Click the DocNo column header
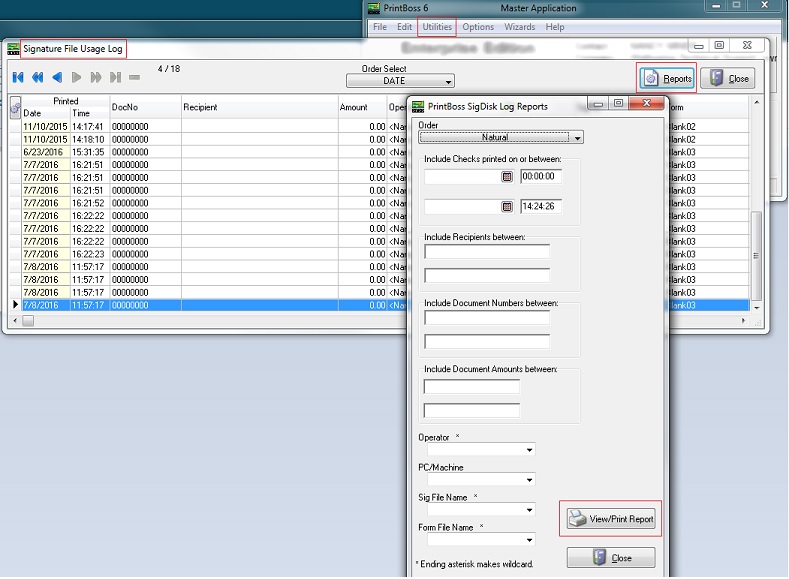Viewport: 789px width, 579px height. click(145, 107)
